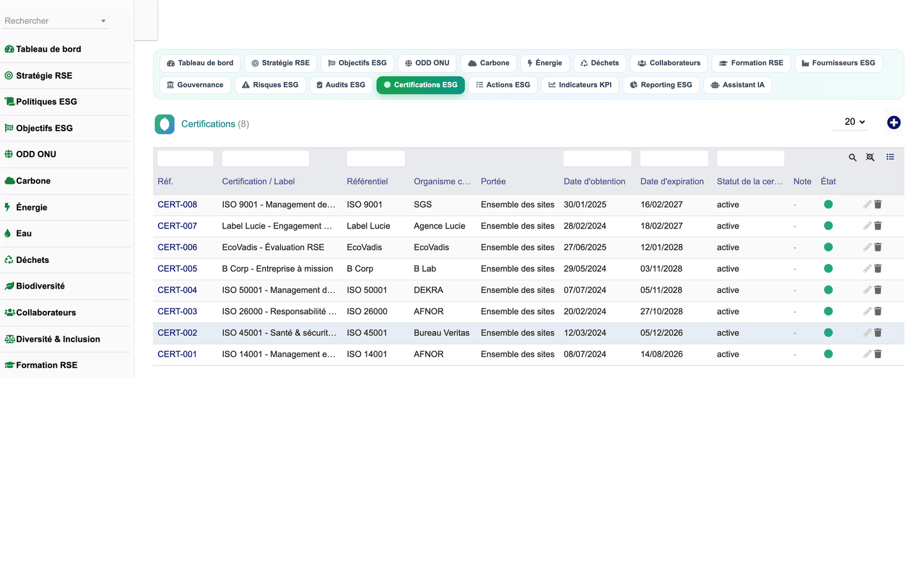The height and width of the screenshot is (572, 924).
Task: Delete CERT-006 via trash icon
Action: pos(878,247)
